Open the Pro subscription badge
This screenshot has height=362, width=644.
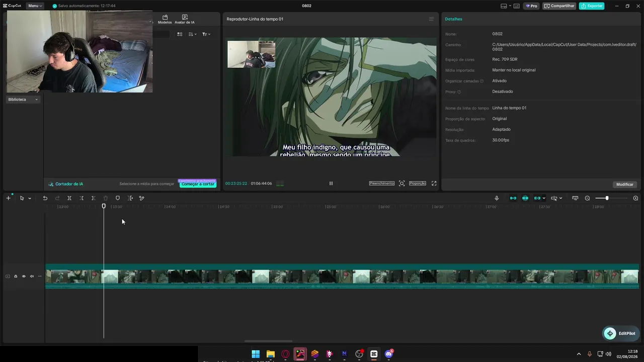(531, 6)
